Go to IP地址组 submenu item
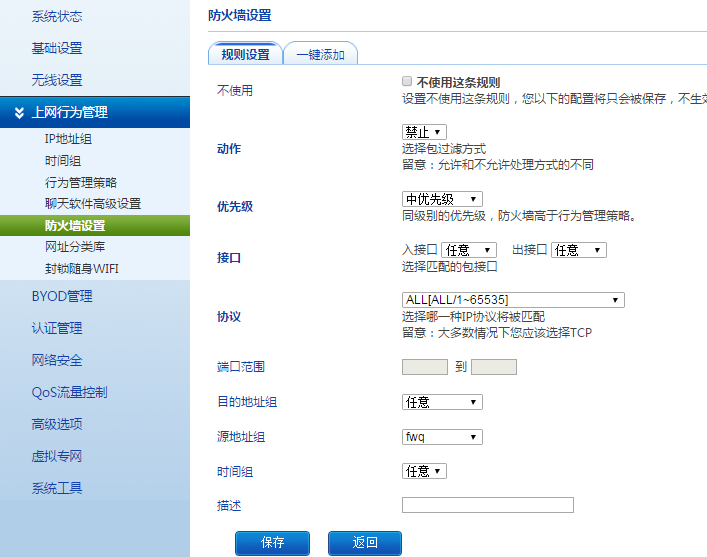707x557 pixels. tap(68, 139)
